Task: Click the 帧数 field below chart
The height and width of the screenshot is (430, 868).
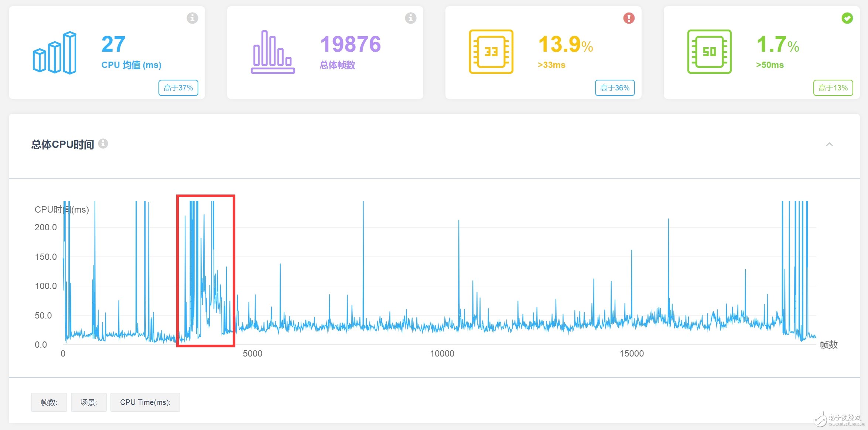Action: pyautogui.click(x=49, y=402)
